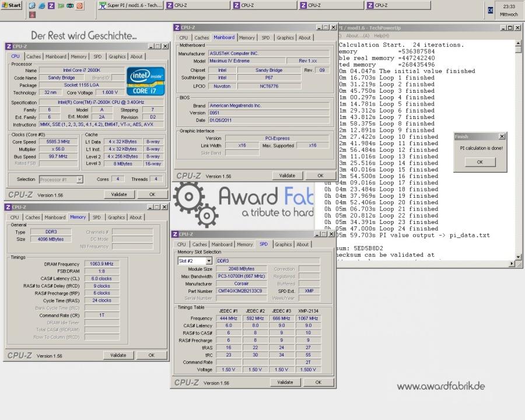The width and height of the screenshot is (525, 420).
Task: Select the DRAM Frequency value 1063.9 MHz
Action: pyautogui.click(x=101, y=264)
